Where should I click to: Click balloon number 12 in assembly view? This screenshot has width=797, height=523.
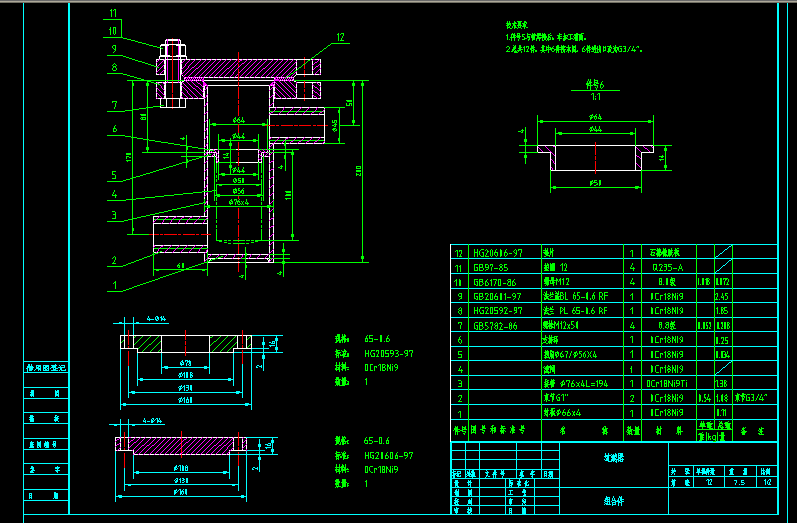340,37
